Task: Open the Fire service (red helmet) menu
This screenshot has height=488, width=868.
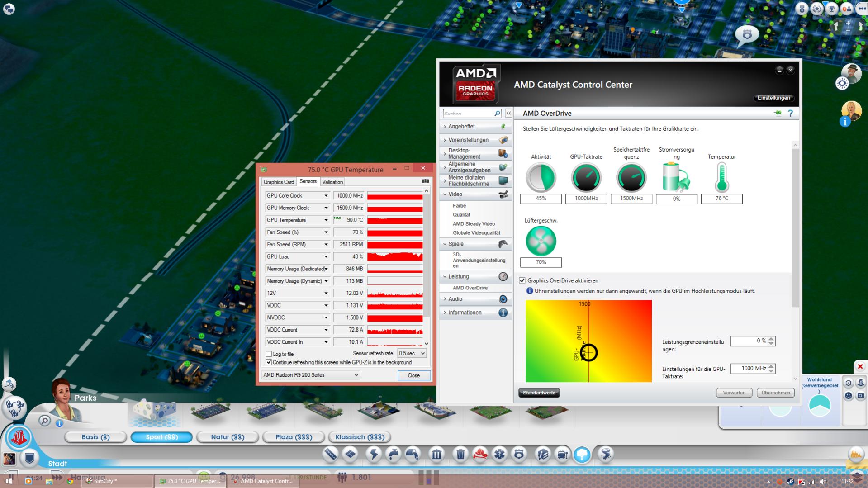Action: pos(480,454)
